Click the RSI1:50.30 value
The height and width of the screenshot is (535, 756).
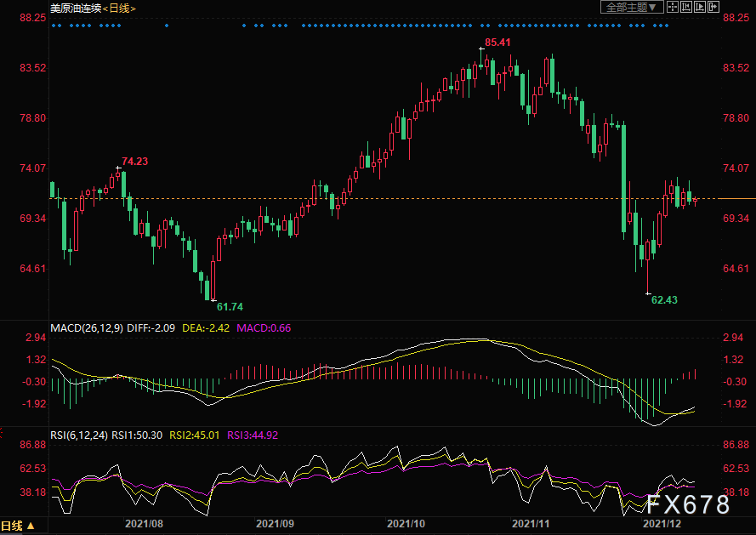(x=137, y=435)
